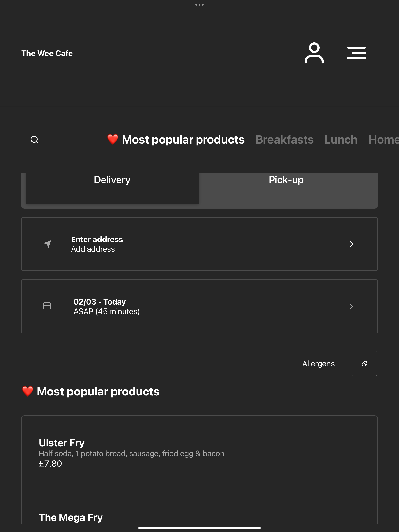This screenshot has width=399, height=532.
Task: Expand the delivery time chevron
Action: point(351,306)
